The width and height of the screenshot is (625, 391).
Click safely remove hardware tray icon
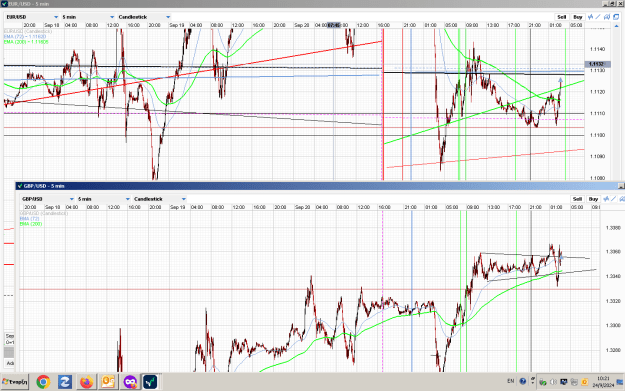[542, 382]
